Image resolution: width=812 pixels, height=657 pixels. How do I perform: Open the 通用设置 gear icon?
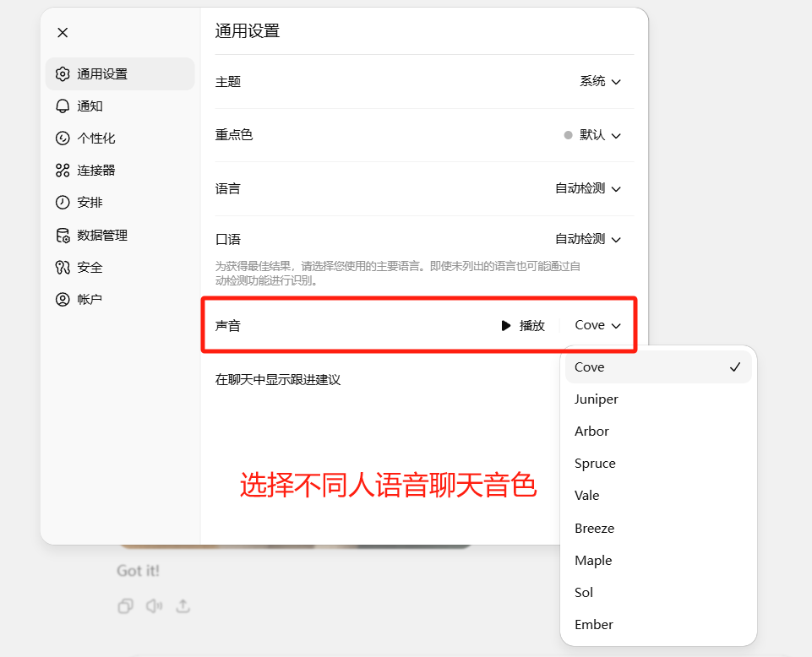click(x=63, y=73)
